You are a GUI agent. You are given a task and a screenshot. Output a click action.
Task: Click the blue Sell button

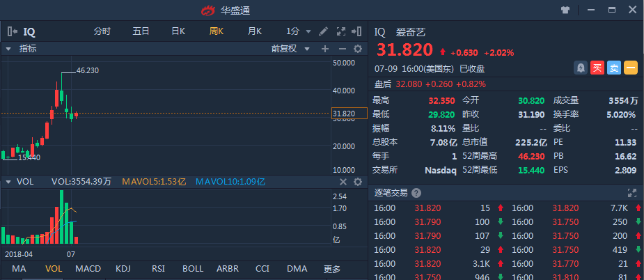point(614,68)
